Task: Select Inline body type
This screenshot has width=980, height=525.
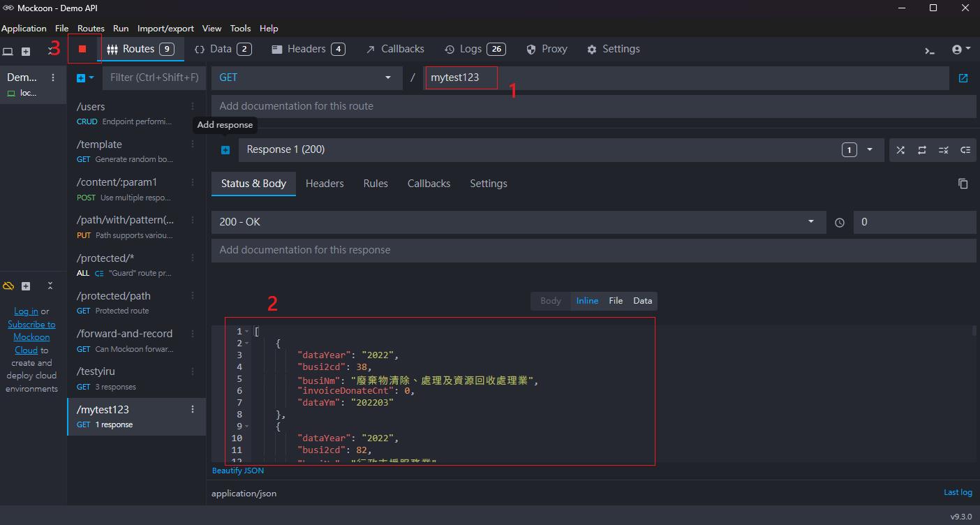Action: tap(587, 301)
